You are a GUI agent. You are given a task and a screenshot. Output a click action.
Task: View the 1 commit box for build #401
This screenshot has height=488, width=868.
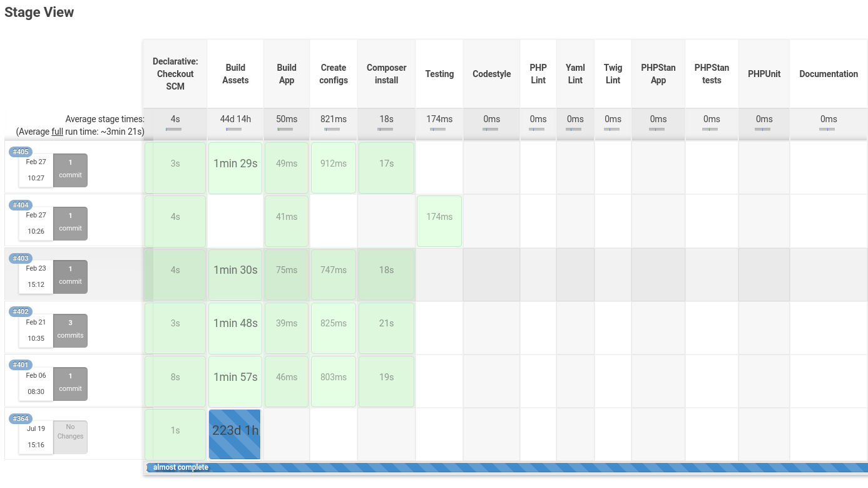coord(70,383)
